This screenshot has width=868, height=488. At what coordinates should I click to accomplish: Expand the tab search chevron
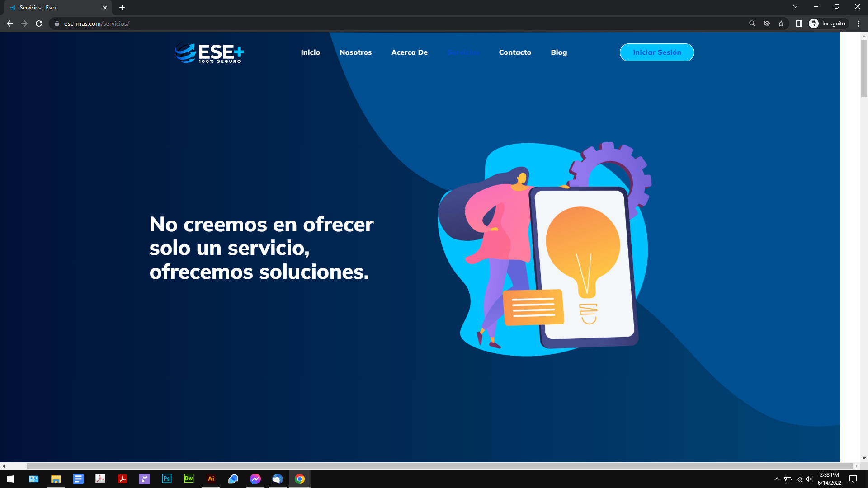tap(795, 6)
